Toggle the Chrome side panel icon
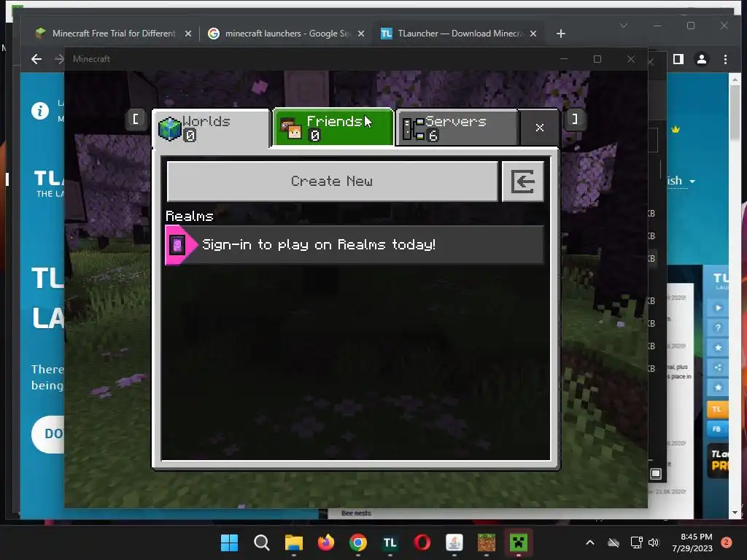 click(678, 59)
